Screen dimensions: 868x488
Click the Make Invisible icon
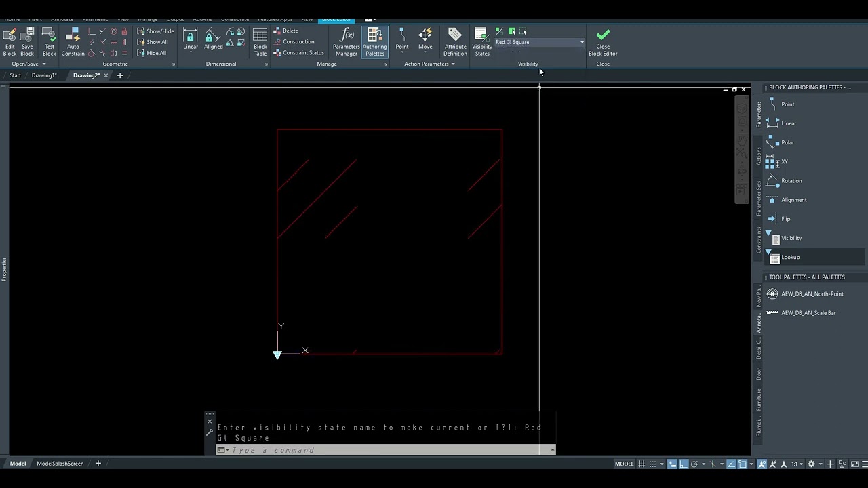pyautogui.click(x=523, y=31)
